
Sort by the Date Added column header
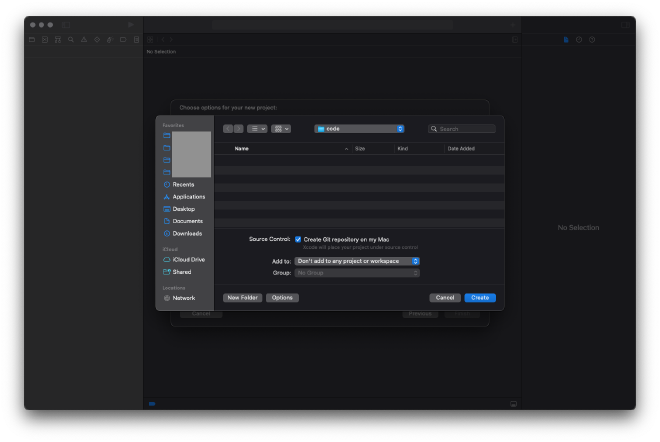(461, 149)
